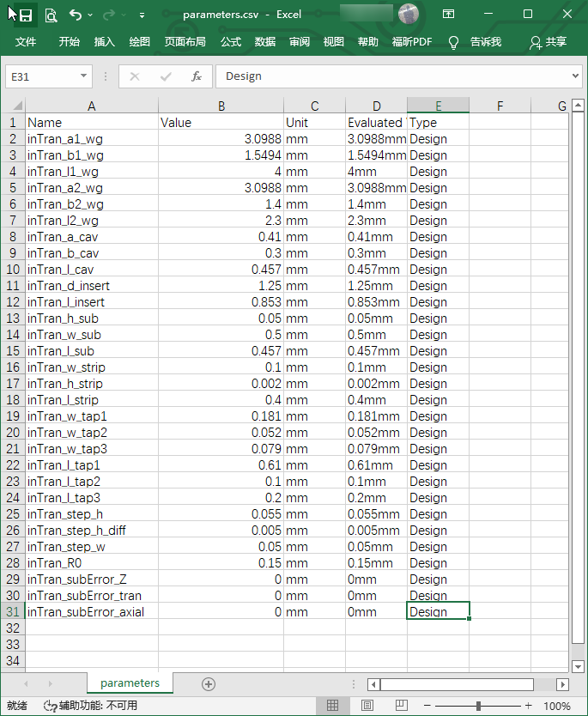Select row 31 header
Viewport: 588px width, 716px height.
(13, 612)
